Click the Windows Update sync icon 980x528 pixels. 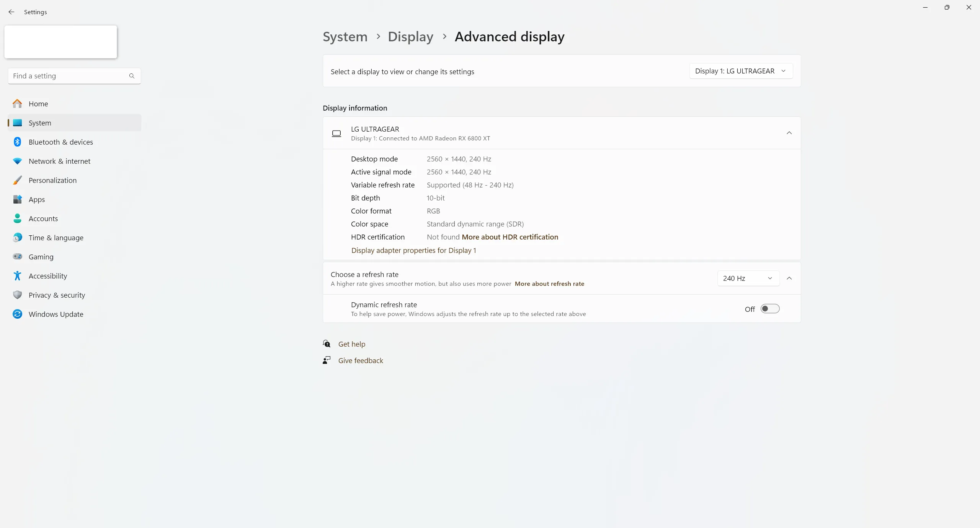coord(17,314)
